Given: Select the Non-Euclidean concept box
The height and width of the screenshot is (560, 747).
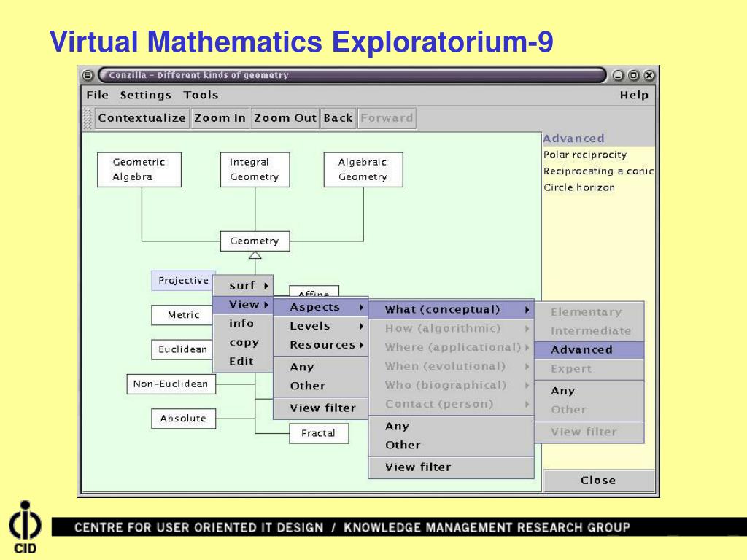Looking at the screenshot, I should 171,384.
